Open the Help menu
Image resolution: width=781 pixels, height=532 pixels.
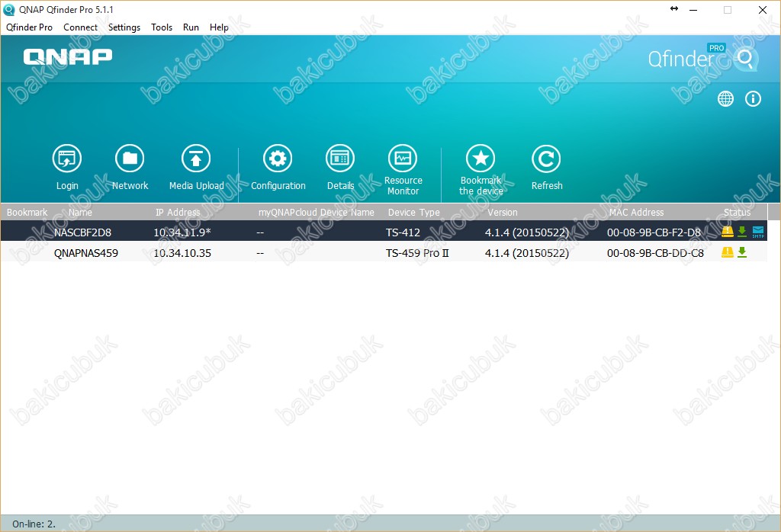coord(219,27)
